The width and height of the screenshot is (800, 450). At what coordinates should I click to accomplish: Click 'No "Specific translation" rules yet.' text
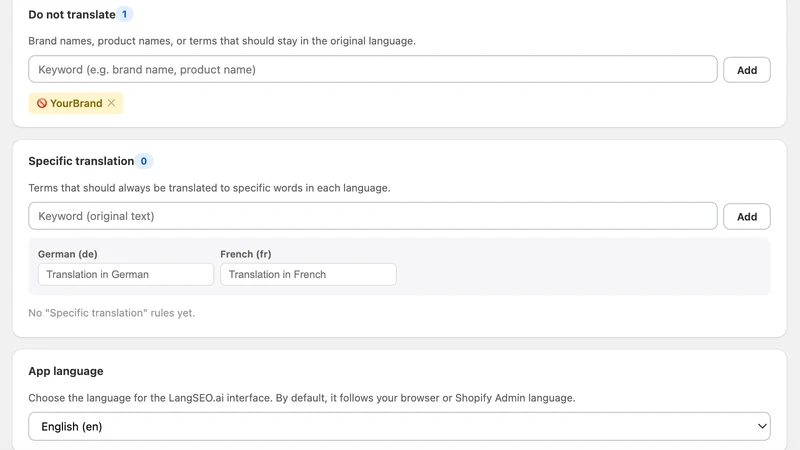click(112, 313)
